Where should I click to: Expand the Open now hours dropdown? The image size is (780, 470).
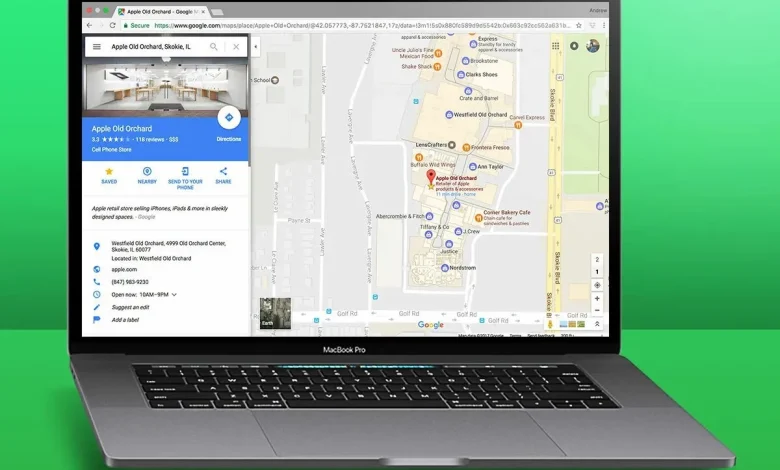click(x=174, y=294)
